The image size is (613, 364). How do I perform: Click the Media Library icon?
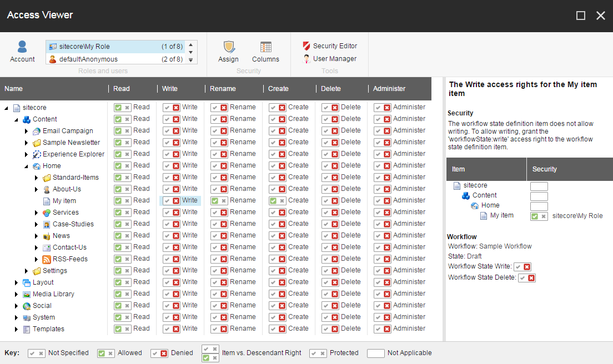point(26,294)
